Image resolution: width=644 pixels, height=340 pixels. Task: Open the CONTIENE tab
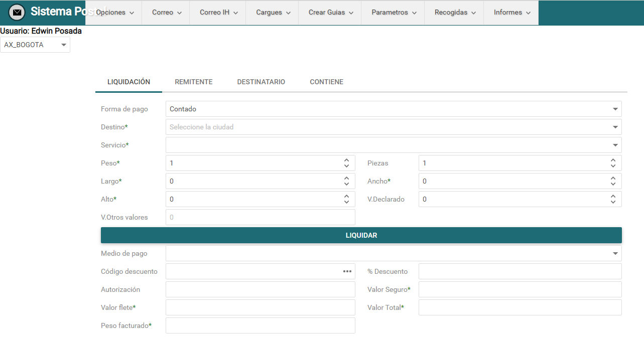[x=326, y=82]
